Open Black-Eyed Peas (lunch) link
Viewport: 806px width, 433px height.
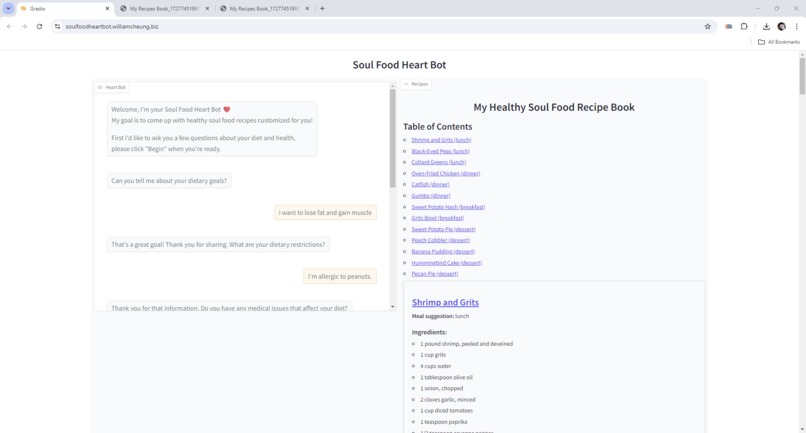click(441, 151)
